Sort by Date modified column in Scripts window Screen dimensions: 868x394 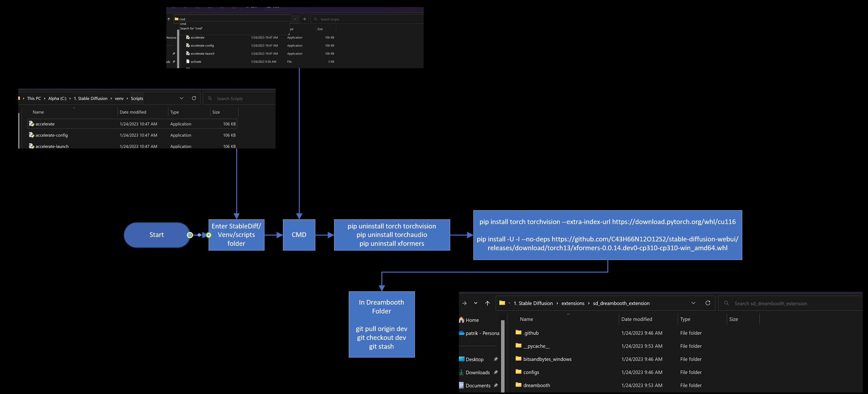[x=133, y=112]
